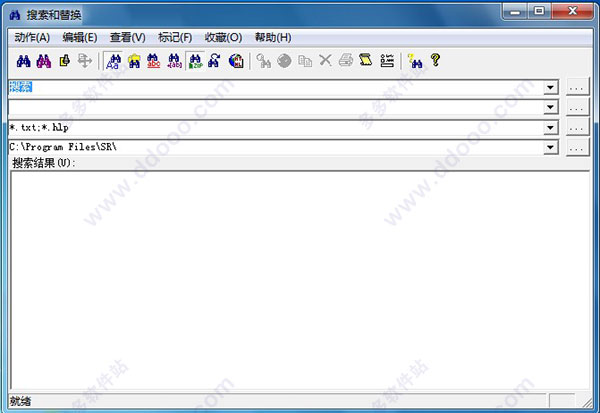Open the 查看(V) menu
Viewport: 600px width, 413px height.
(x=127, y=38)
